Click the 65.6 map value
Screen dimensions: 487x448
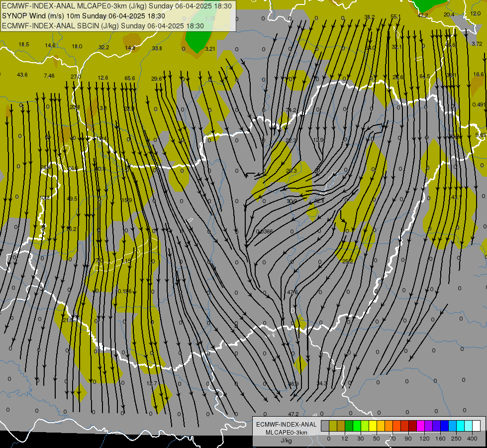129,78
